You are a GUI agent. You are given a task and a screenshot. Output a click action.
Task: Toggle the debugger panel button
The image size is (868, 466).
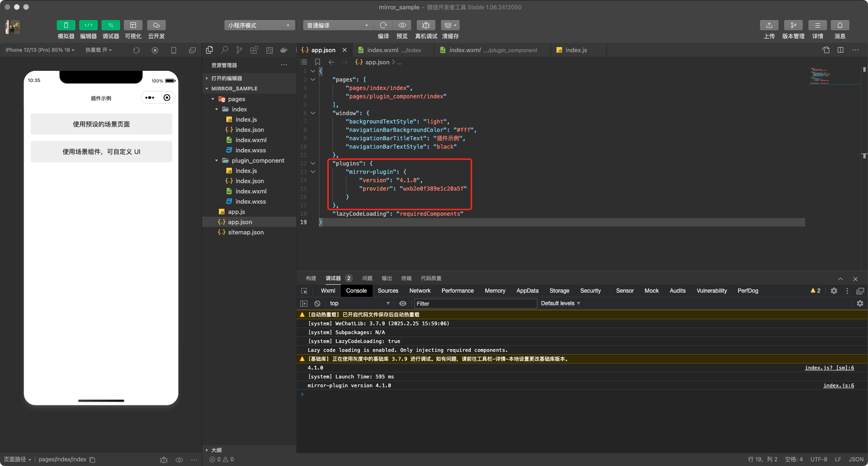click(x=110, y=25)
